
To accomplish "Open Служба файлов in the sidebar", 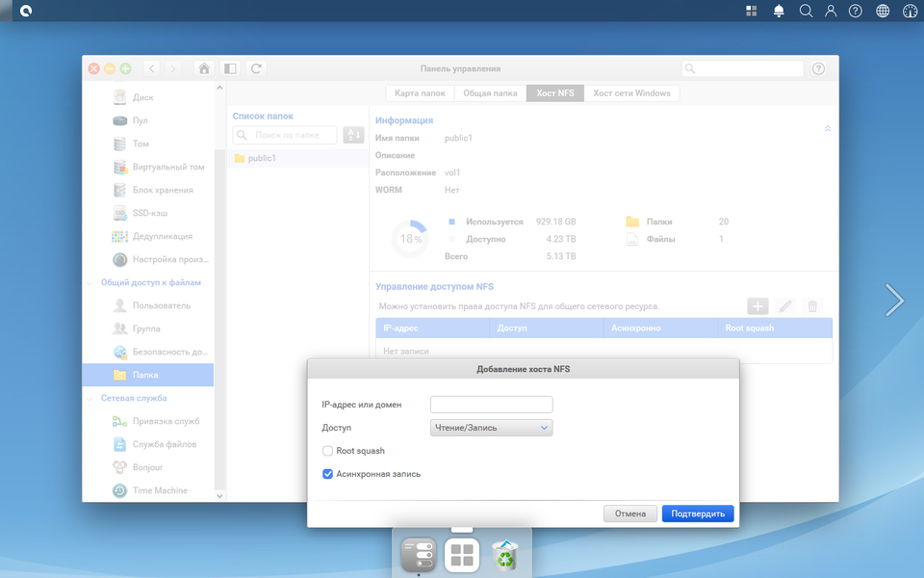I will [148, 444].
